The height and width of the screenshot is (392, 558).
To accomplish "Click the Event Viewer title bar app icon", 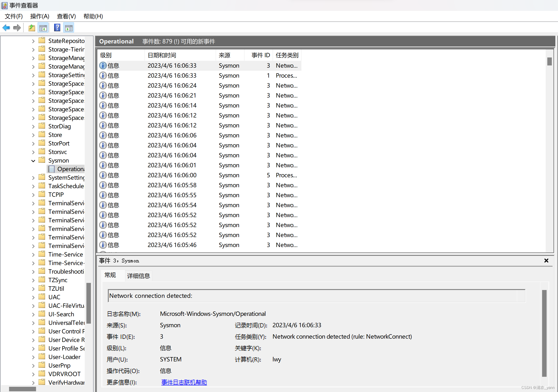I will [4, 5].
